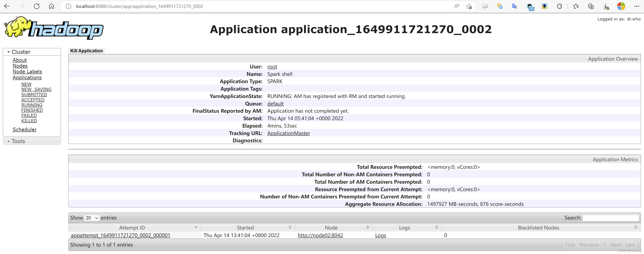Click the Last pagination button
The width and height of the screenshot is (644, 254).
pos(630,245)
